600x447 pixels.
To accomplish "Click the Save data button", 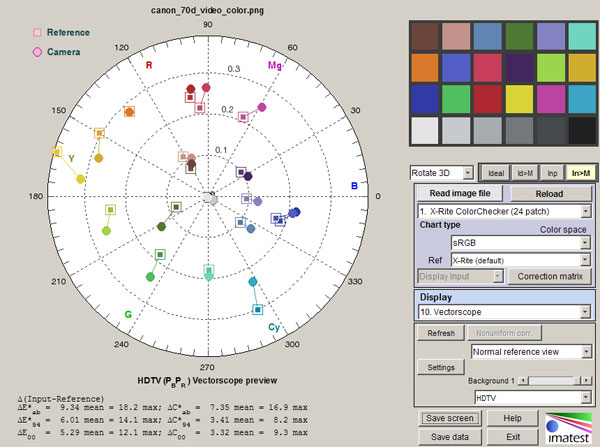I will (450, 437).
